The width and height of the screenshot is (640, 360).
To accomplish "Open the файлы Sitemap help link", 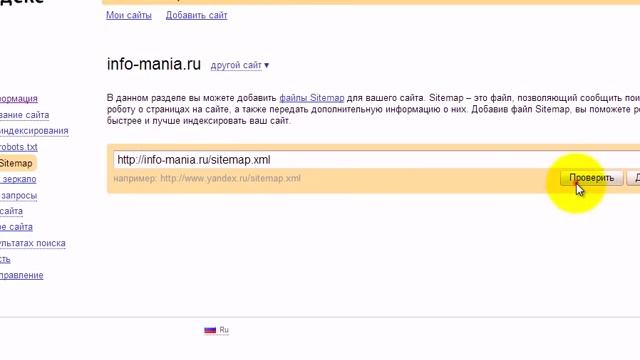I will click(311, 98).
